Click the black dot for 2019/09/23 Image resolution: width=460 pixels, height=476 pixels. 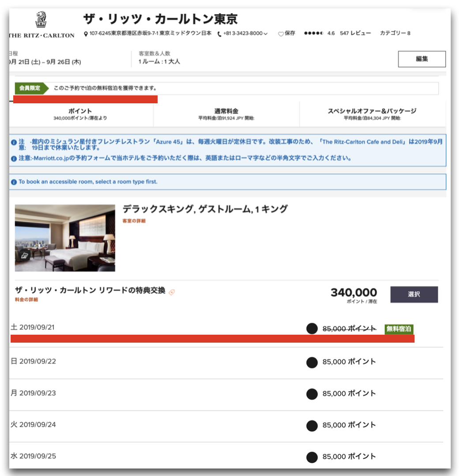(312, 394)
